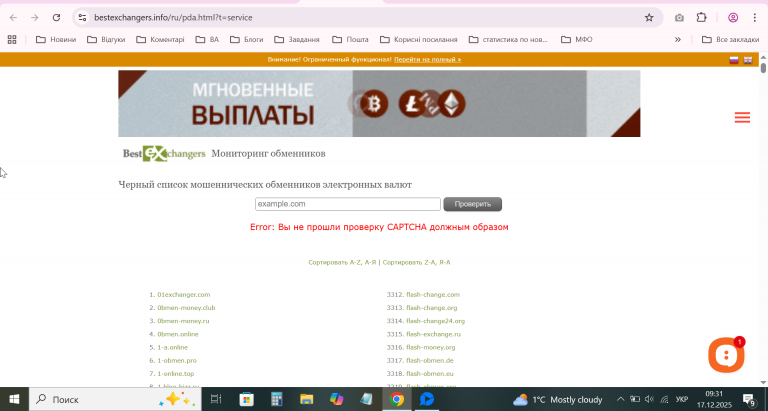Click the BestExchangers logo

coord(164,153)
